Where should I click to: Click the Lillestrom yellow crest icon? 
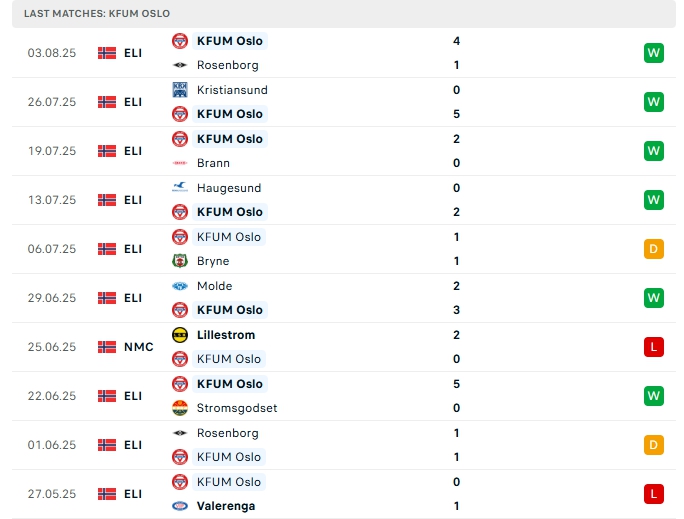click(180, 335)
